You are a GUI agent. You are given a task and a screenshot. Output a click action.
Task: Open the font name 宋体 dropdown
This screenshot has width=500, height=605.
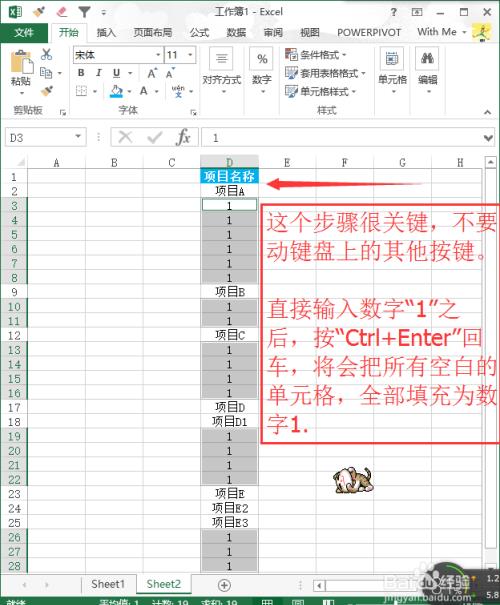point(158,55)
